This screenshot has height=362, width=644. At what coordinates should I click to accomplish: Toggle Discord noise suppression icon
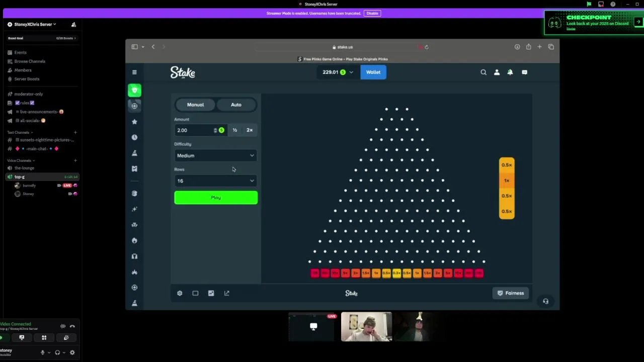coord(63,326)
